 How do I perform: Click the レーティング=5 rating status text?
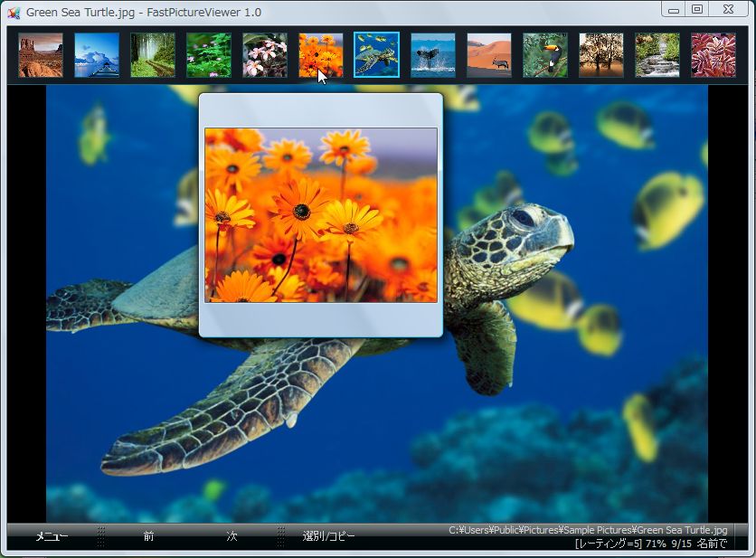609,544
